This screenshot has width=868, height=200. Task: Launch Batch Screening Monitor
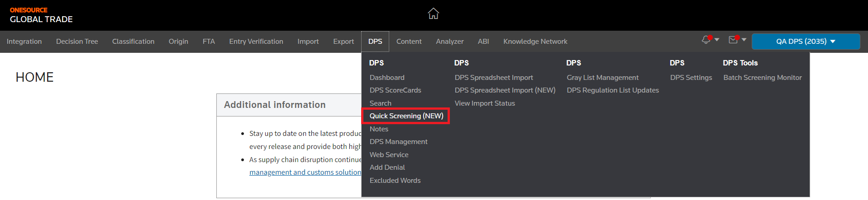[763, 78]
